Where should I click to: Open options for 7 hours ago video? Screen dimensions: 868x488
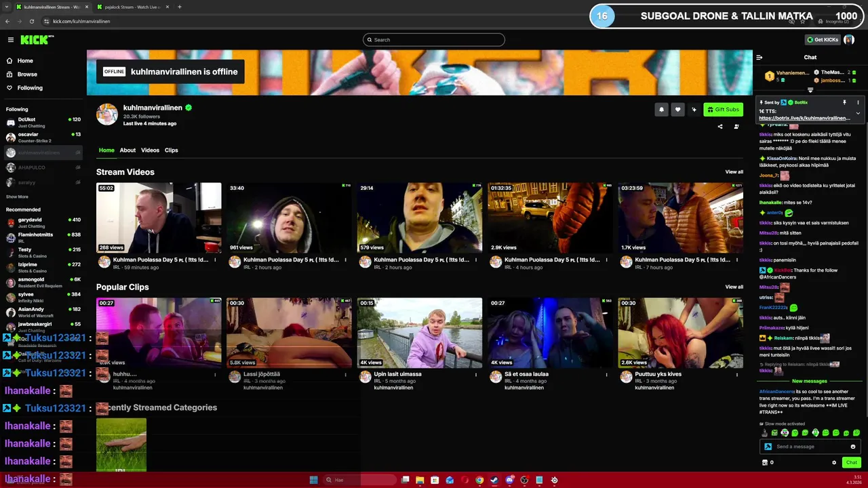click(737, 260)
